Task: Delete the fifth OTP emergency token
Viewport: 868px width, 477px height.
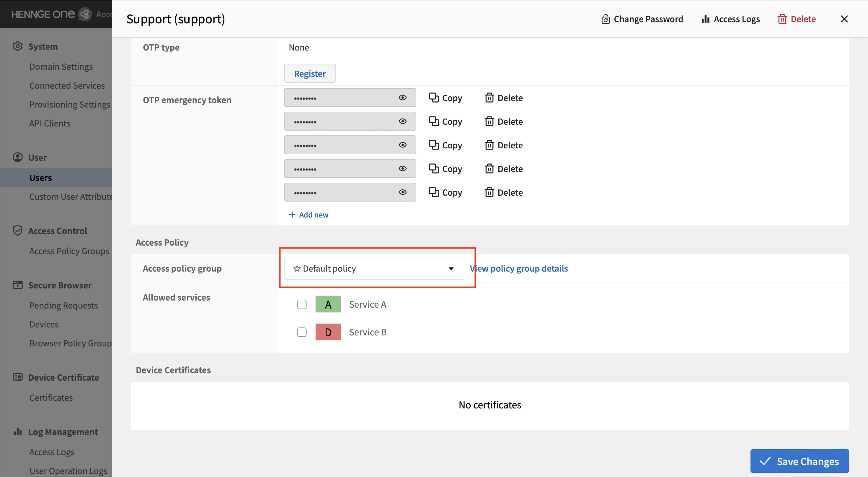Action: [x=504, y=192]
